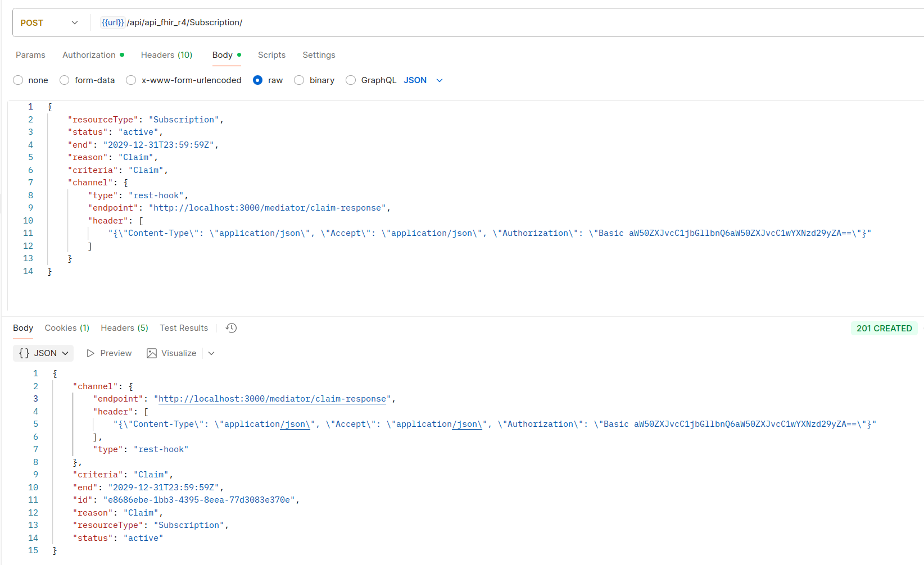Click the curly braces JSON format icon
The height and width of the screenshot is (565, 924).
24,353
